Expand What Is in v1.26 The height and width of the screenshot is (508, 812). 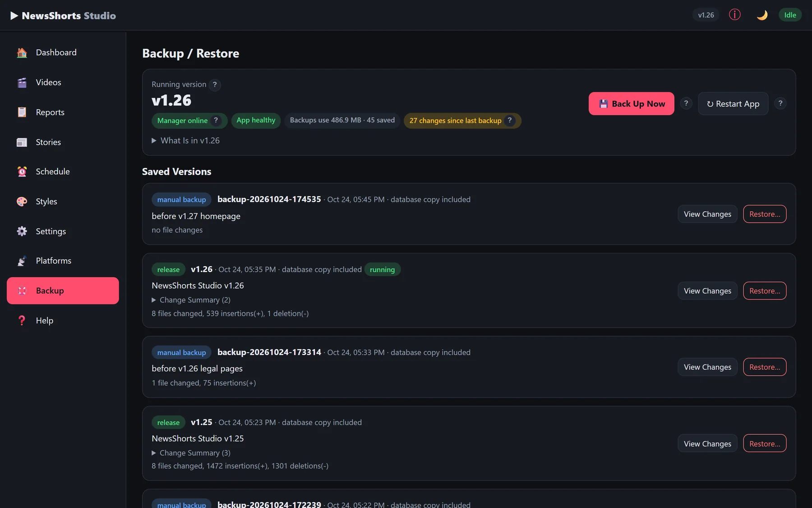tap(186, 140)
